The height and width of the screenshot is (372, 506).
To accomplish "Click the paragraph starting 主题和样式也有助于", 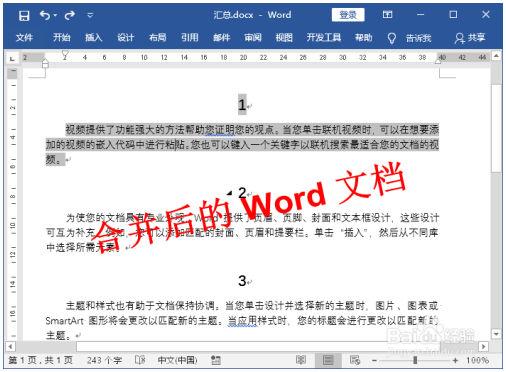I will 242,321.
